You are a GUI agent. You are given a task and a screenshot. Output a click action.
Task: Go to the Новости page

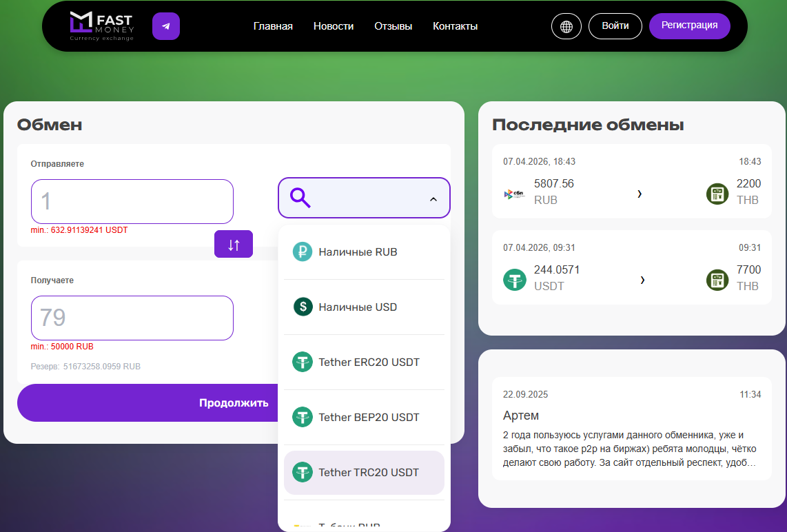coord(334,26)
